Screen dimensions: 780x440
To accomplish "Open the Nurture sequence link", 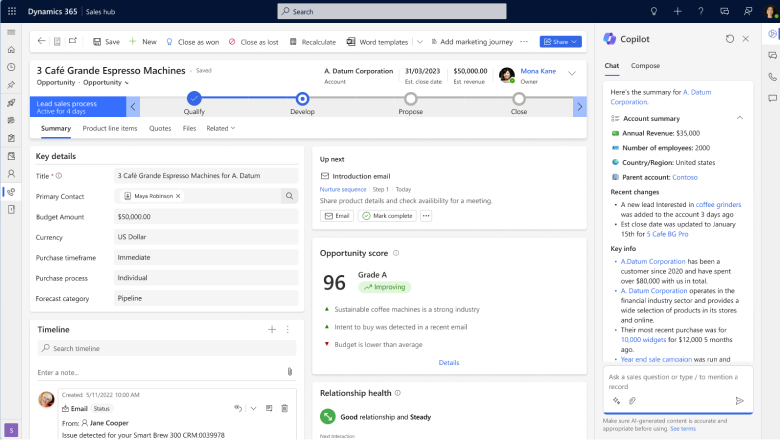I will click(343, 189).
